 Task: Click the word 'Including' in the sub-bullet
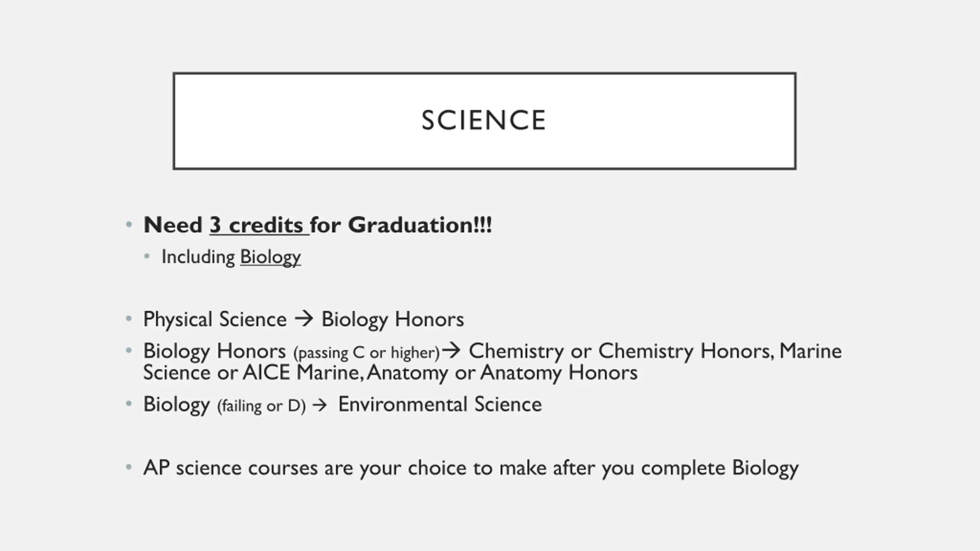point(198,257)
